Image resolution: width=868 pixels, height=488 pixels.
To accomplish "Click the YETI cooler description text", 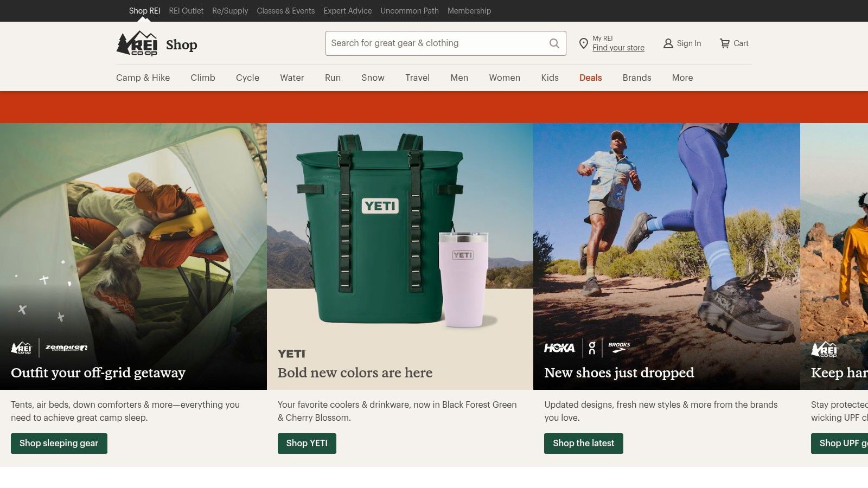I will (397, 411).
